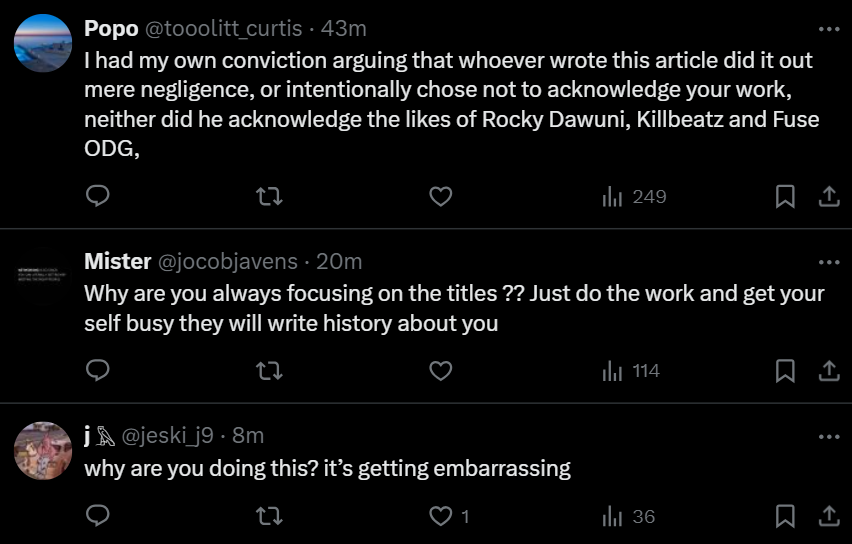The image size is (852, 544).
Task: Open more options on j's tweet
Action: pos(829,436)
